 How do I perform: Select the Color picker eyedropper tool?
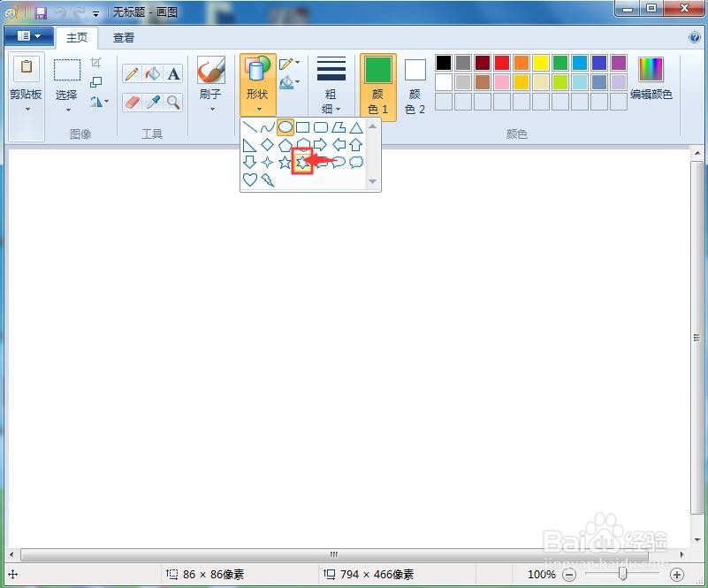pyautogui.click(x=153, y=103)
